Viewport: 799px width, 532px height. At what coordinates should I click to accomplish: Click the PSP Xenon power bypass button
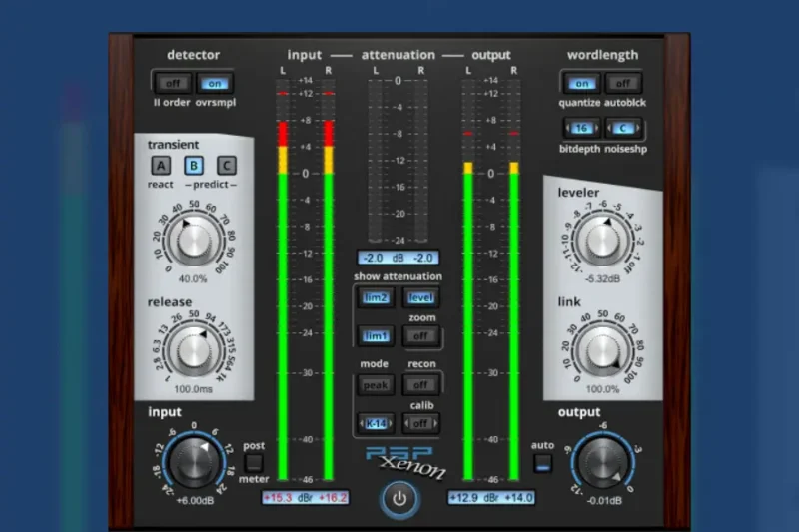[399, 499]
